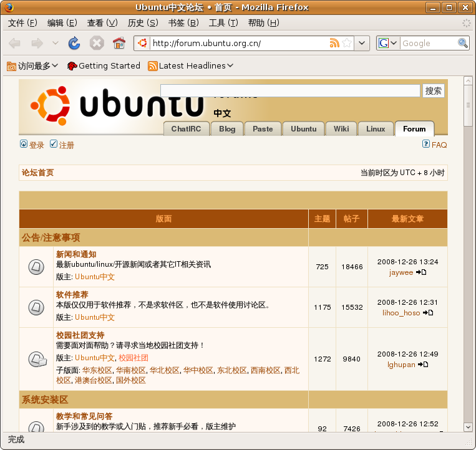Click the search magnifier icon
This screenshot has height=450, width=476.
(463, 43)
